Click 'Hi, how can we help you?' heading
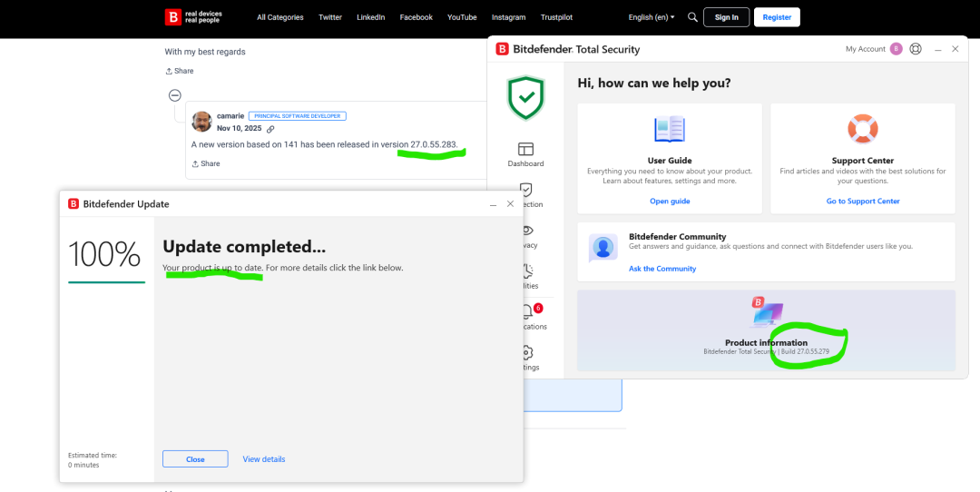Viewport: 980px width, 492px height. pos(654,84)
